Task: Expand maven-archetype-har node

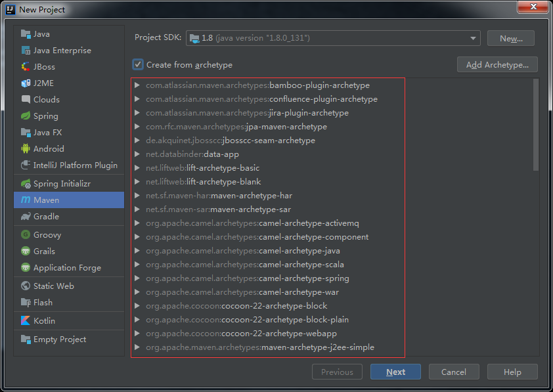Action: (x=137, y=196)
